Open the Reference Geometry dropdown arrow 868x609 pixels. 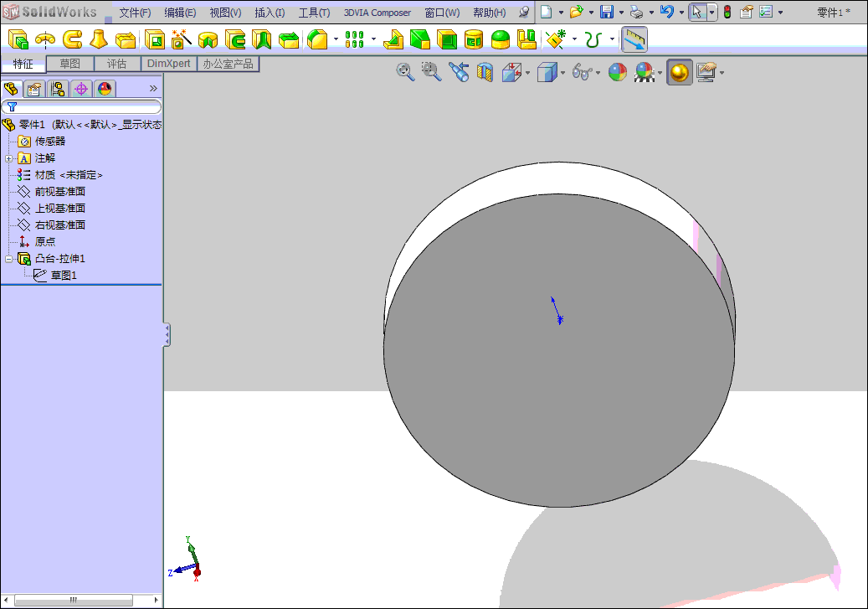click(574, 39)
